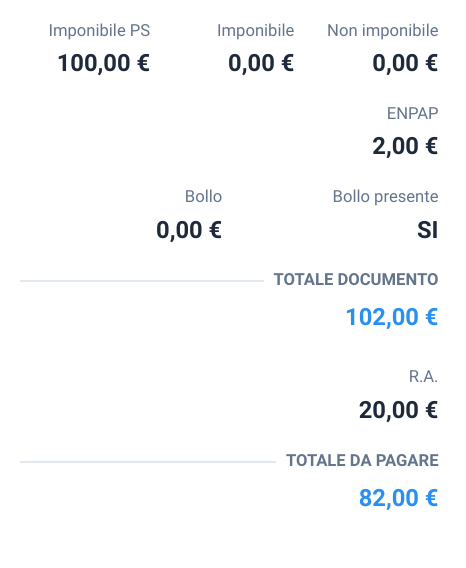Select the SI Bollo presente value
Viewport: 466px width, 568px height.
(x=428, y=230)
